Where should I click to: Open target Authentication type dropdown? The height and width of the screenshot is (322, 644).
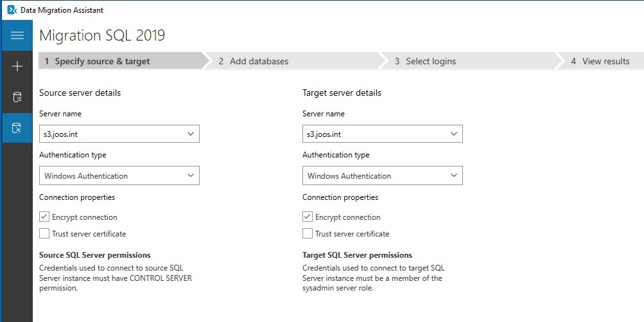point(382,175)
